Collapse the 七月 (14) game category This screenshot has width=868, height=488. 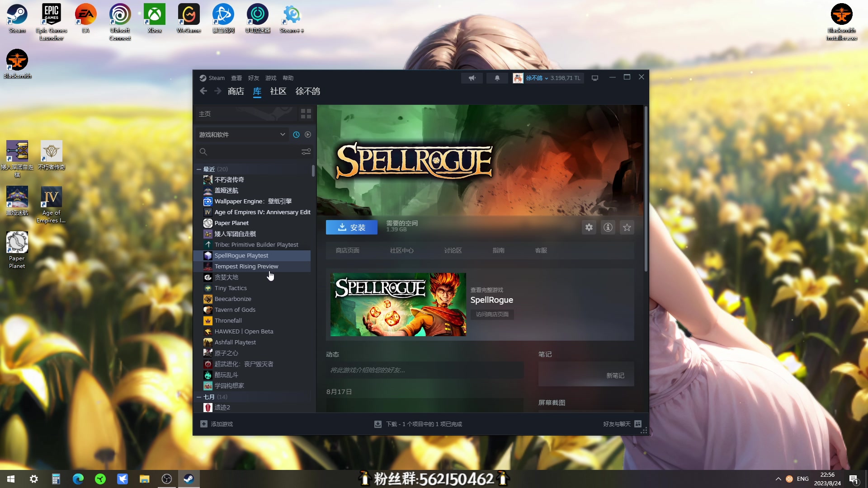click(199, 397)
